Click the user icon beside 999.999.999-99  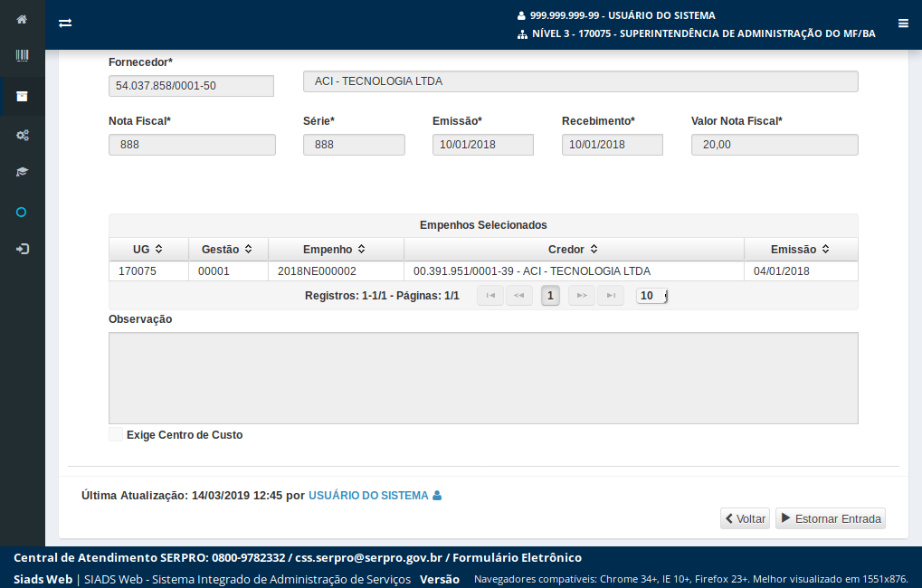521,16
